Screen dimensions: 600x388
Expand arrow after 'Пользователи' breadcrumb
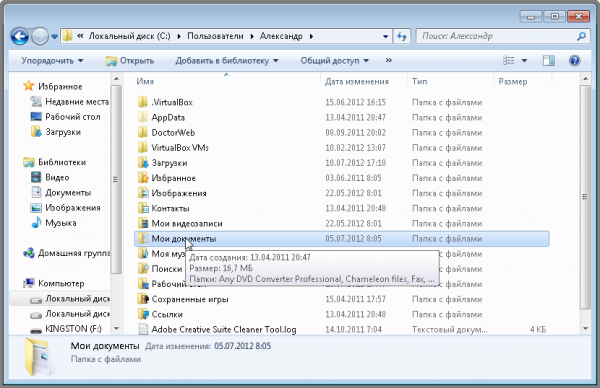click(x=252, y=36)
